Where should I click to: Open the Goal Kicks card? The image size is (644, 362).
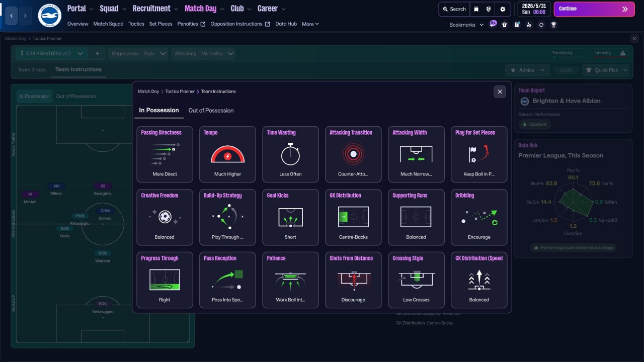click(290, 217)
